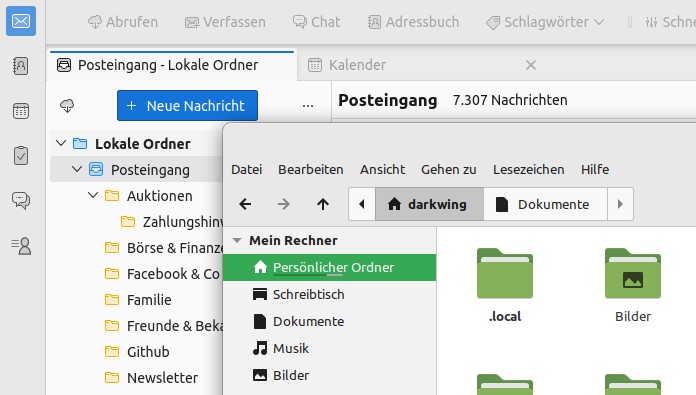This screenshot has height=395, width=696.
Task: Open Adressbuch from the Thunderbird toolbar
Action: pyautogui.click(x=414, y=22)
